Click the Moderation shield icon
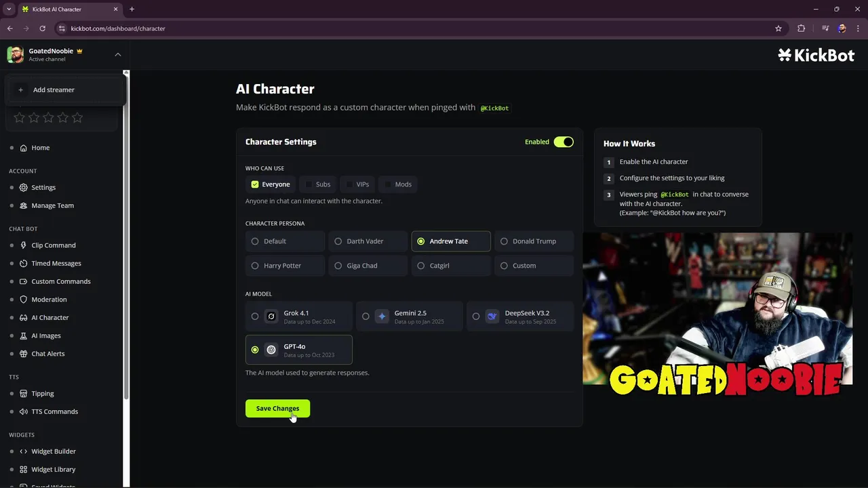The height and width of the screenshot is (488, 868). pos(24,300)
